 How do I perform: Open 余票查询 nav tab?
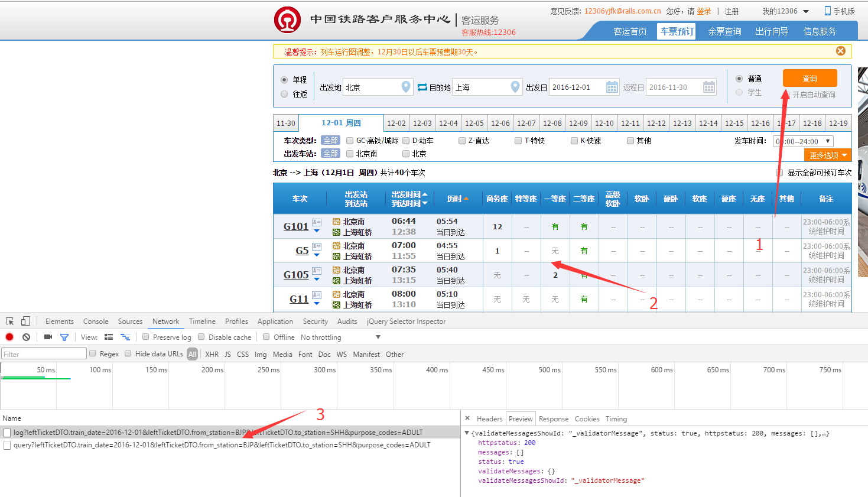pyautogui.click(x=724, y=31)
